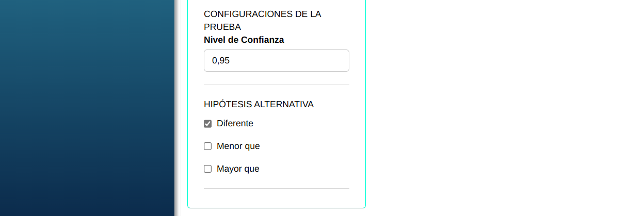Click the Mayor que label text

coord(238,169)
